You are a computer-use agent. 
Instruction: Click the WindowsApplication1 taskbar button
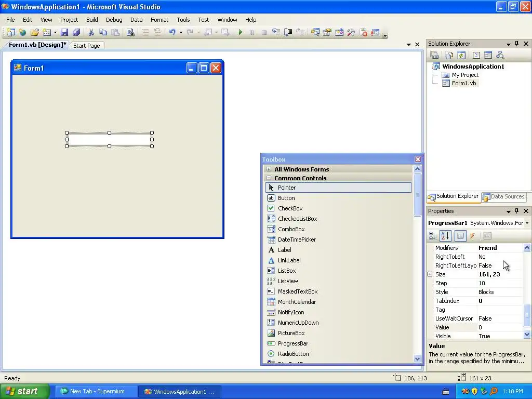180,392
